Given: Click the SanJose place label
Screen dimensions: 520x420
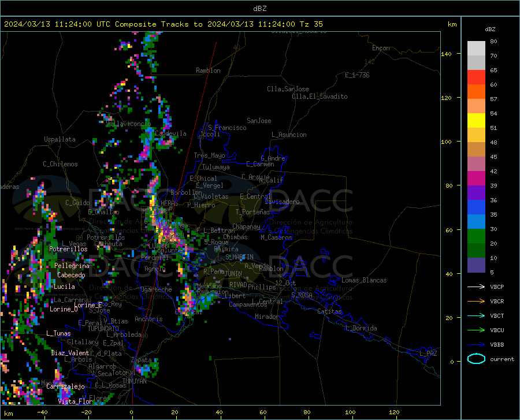Looking at the screenshot, I should point(259,121).
